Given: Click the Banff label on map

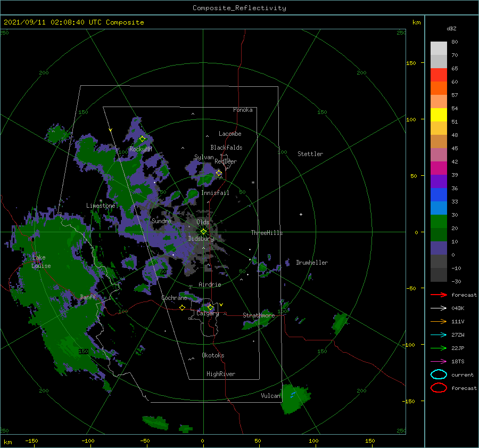Looking at the screenshot, I should 88,297.
